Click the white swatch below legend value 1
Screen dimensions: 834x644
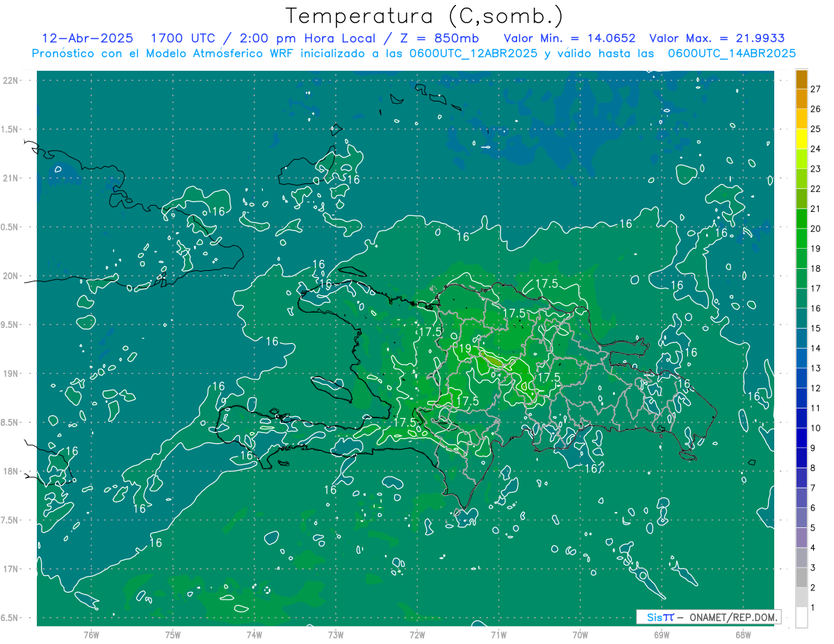801,618
